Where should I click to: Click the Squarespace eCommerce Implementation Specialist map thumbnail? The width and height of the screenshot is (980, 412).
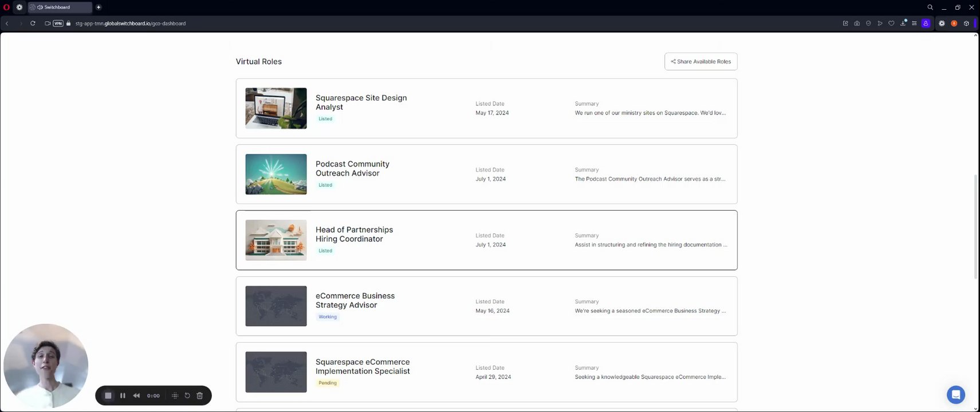click(276, 372)
